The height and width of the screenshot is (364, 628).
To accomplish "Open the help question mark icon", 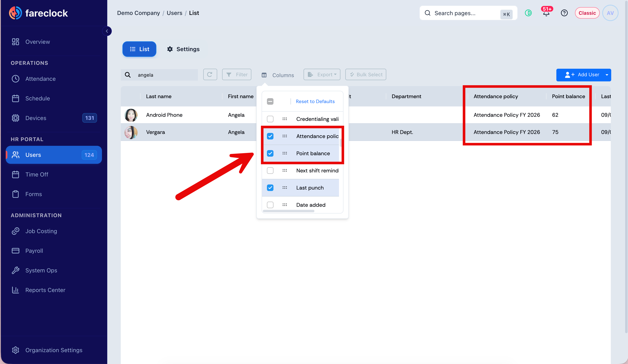I will (x=564, y=13).
